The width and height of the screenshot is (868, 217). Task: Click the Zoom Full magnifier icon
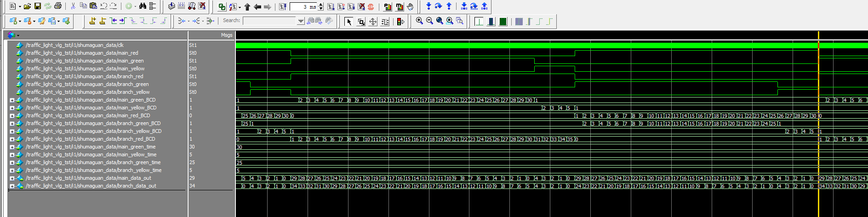(440, 21)
